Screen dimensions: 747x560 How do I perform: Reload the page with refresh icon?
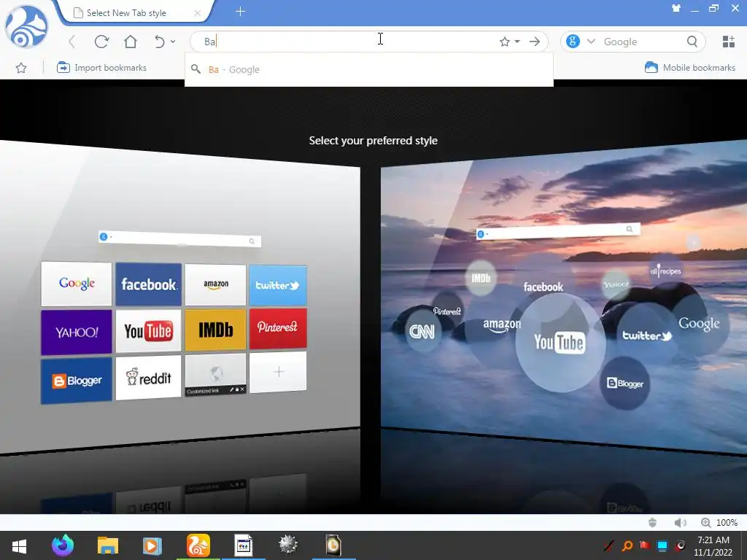pyautogui.click(x=101, y=42)
